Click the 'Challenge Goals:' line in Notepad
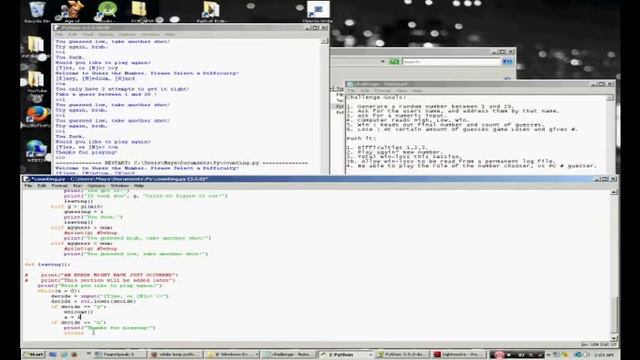Screen dimensions: 640x360 [x=376, y=97]
